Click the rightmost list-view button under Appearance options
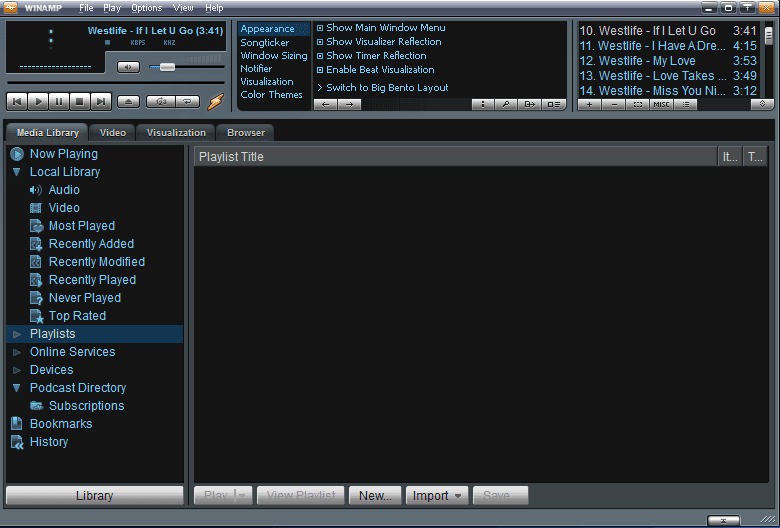The image size is (780, 528). 553,105
